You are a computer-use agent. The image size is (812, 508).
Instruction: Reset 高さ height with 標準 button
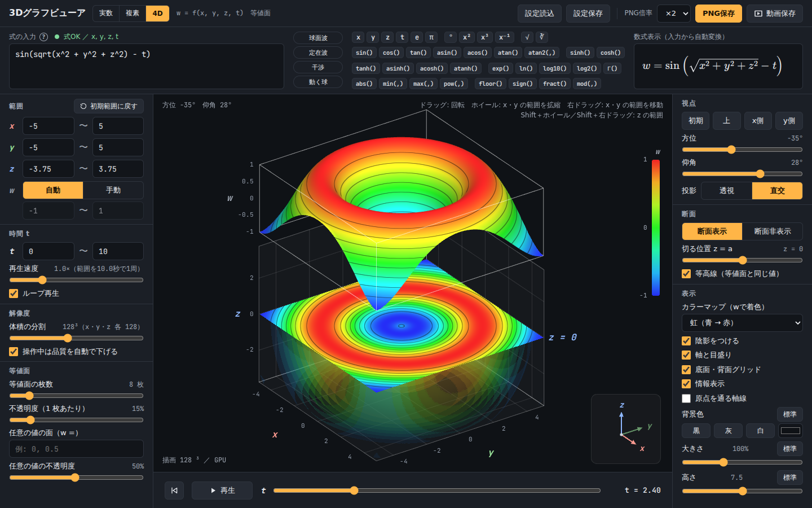[x=789, y=478]
